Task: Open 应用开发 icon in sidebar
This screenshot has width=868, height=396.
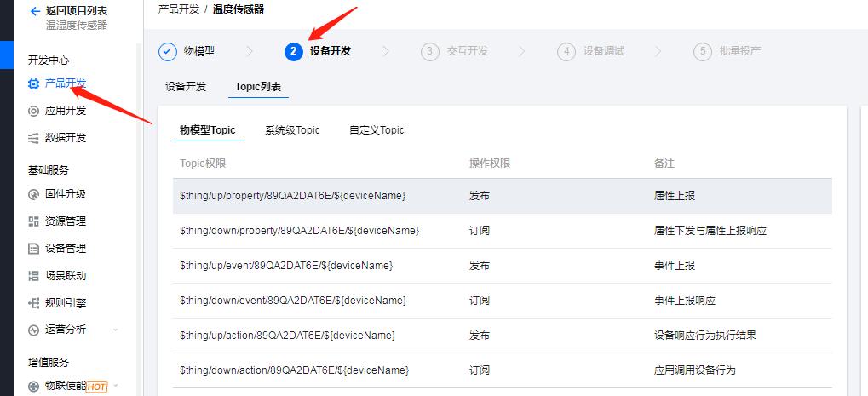Action: click(x=33, y=111)
